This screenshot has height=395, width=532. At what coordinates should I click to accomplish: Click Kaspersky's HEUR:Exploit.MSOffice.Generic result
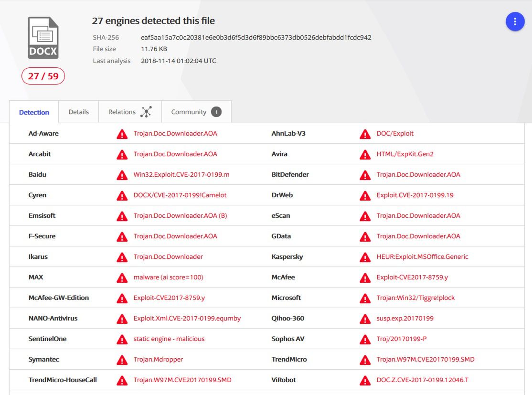[423, 256]
